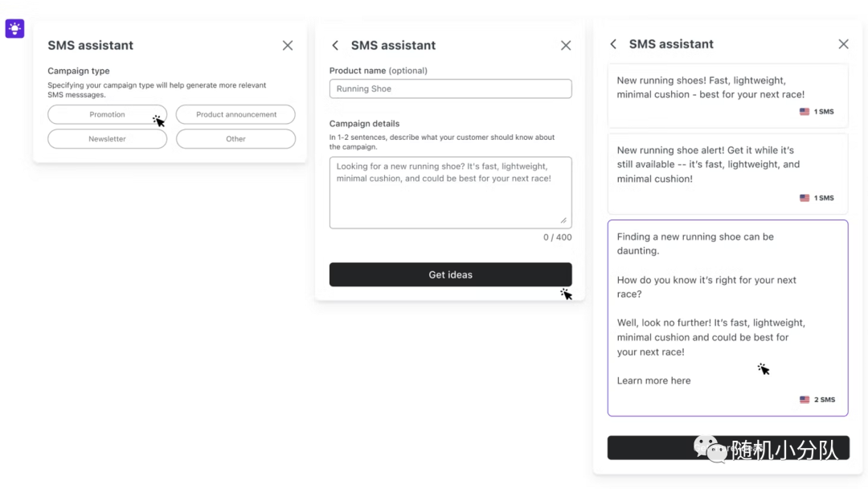This screenshot has width=868, height=489.
Task: Go back from the Product name panel
Action: (x=335, y=45)
